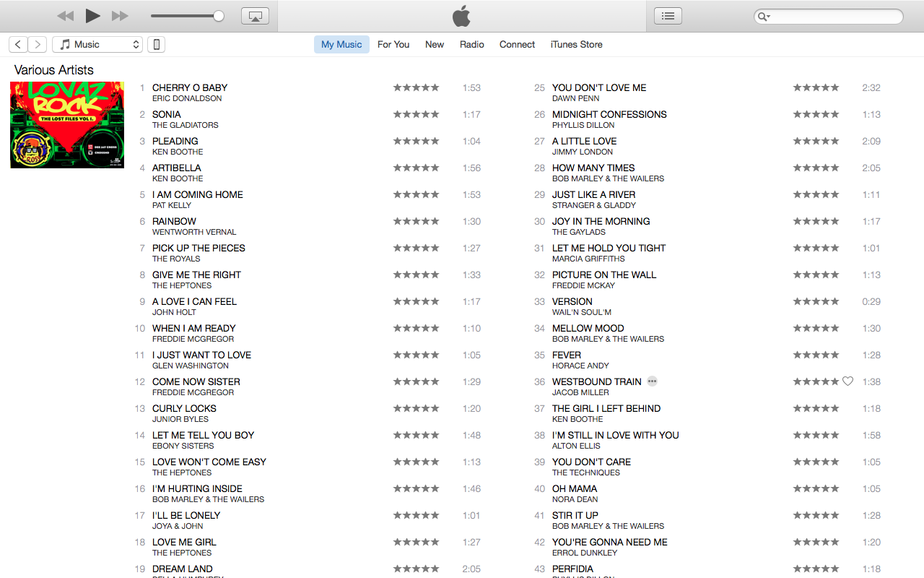Click the Various Artists heading
Screen dimensions: 924x578
pyautogui.click(x=54, y=70)
